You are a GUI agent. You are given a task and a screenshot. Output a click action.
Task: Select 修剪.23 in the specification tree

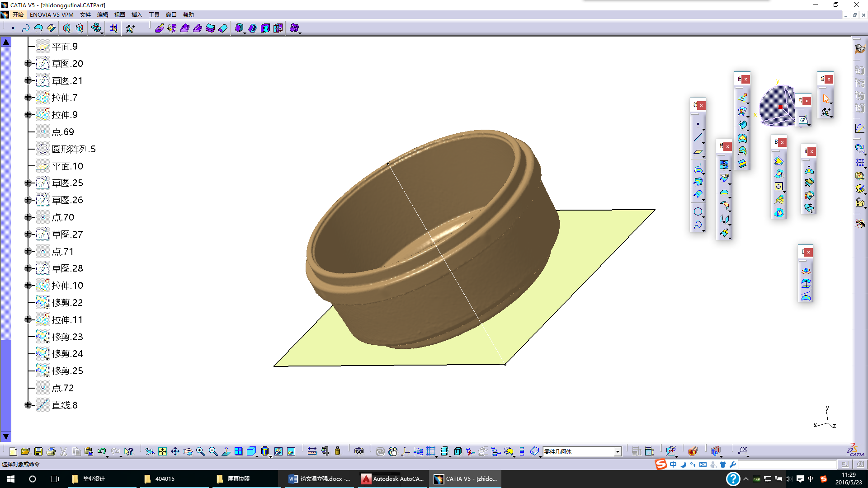[67, 337]
